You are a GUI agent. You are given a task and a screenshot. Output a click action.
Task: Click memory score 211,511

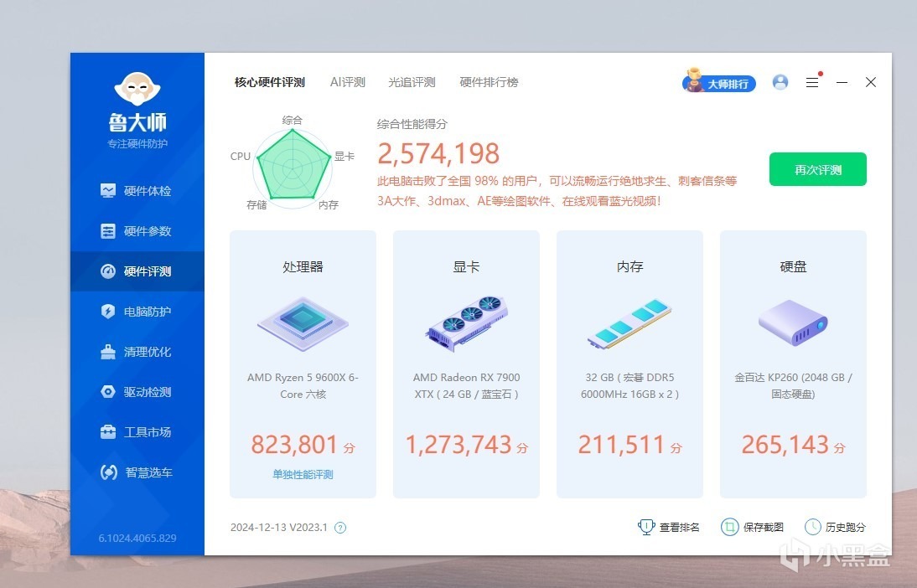point(621,444)
